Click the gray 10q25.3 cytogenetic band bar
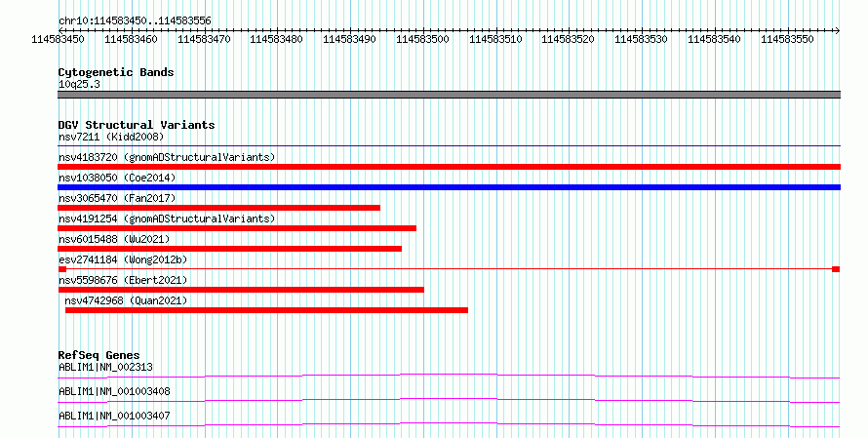The image size is (868, 438). (449, 95)
